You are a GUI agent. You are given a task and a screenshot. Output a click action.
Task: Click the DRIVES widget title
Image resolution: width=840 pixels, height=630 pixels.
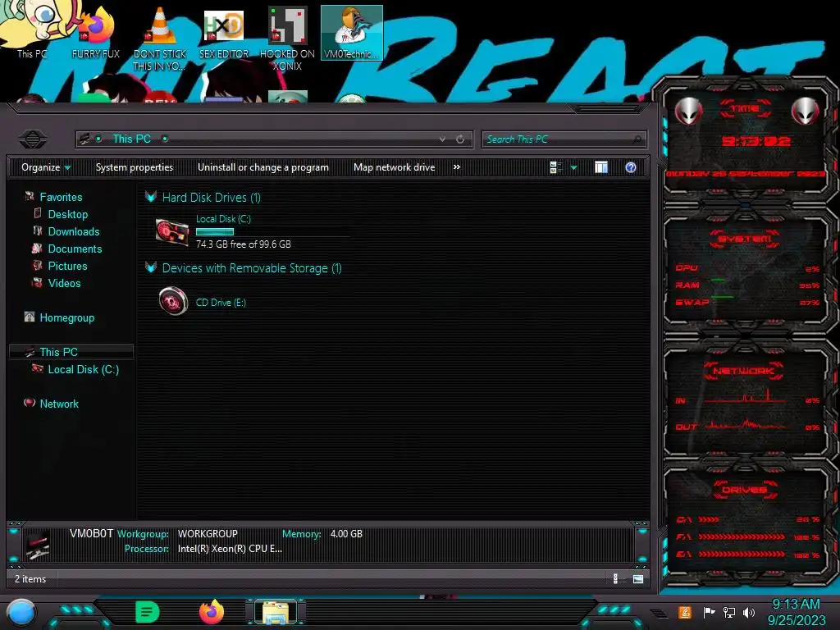[745, 490]
